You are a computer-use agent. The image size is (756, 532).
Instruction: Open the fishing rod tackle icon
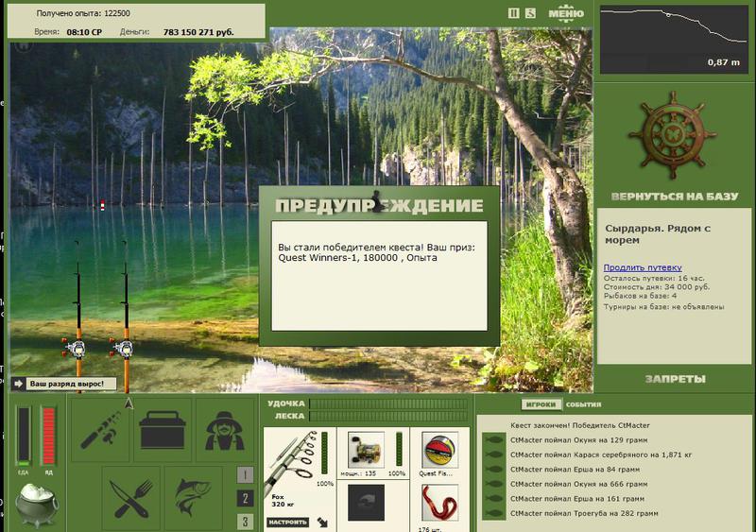click(101, 429)
